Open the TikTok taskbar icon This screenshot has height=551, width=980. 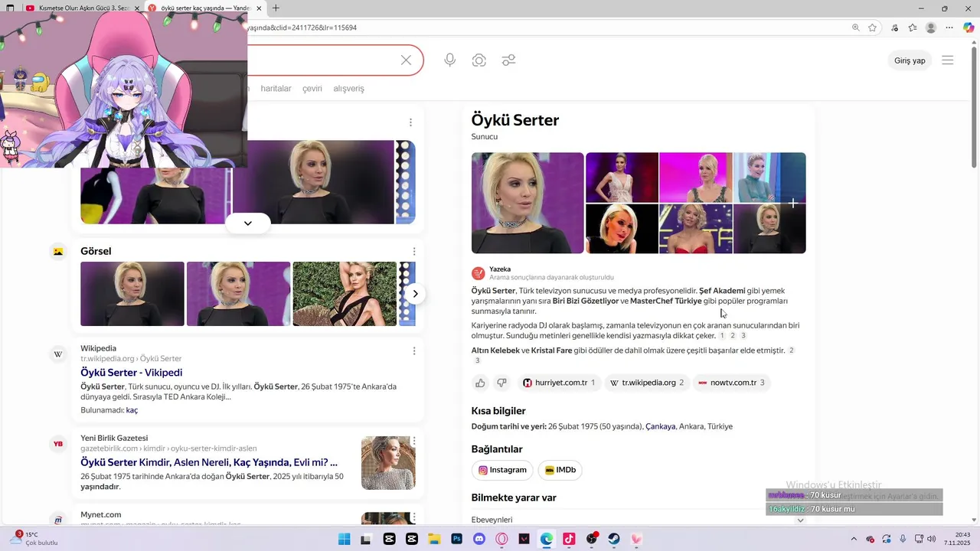coord(569,539)
